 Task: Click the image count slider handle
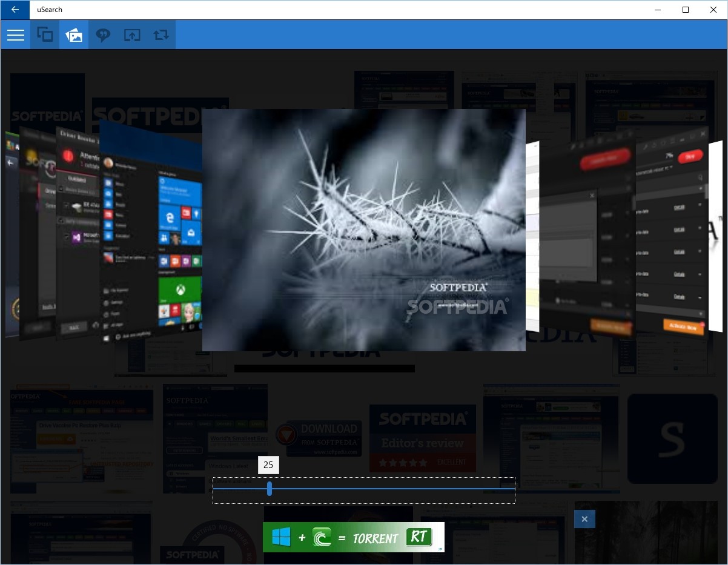coord(269,489)
